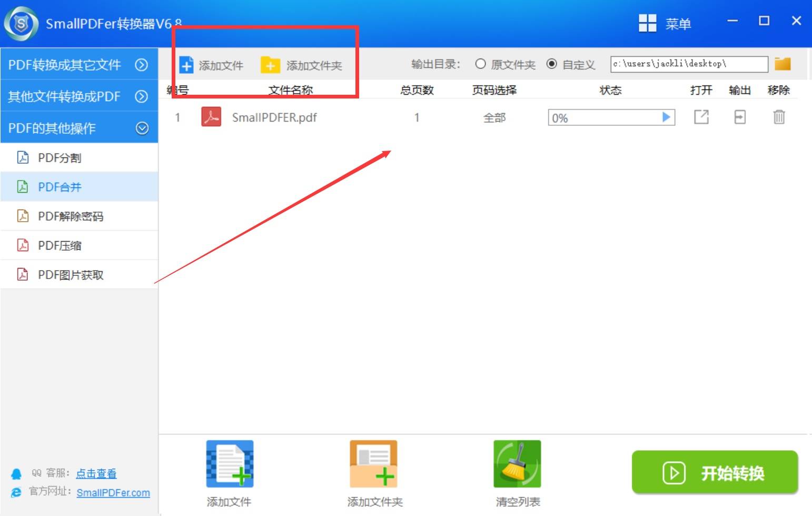Select the 自定义 output radio button

tap(551, 64)
